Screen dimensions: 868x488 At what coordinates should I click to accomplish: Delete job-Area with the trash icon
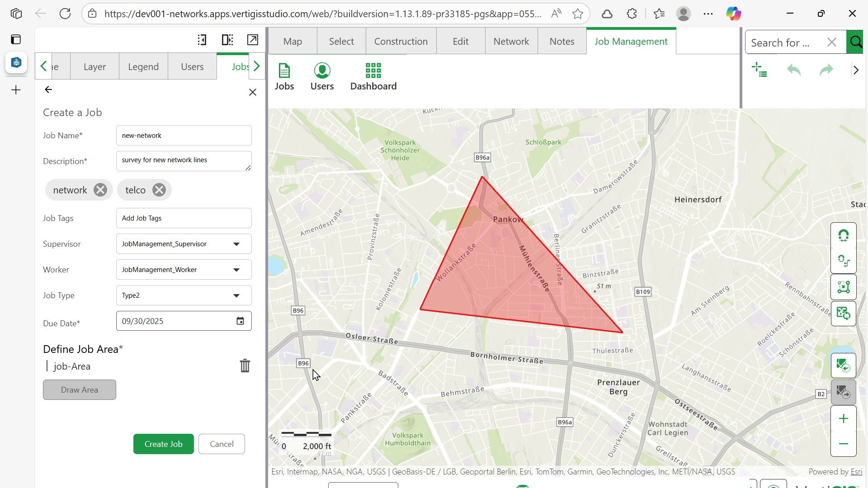245,366
